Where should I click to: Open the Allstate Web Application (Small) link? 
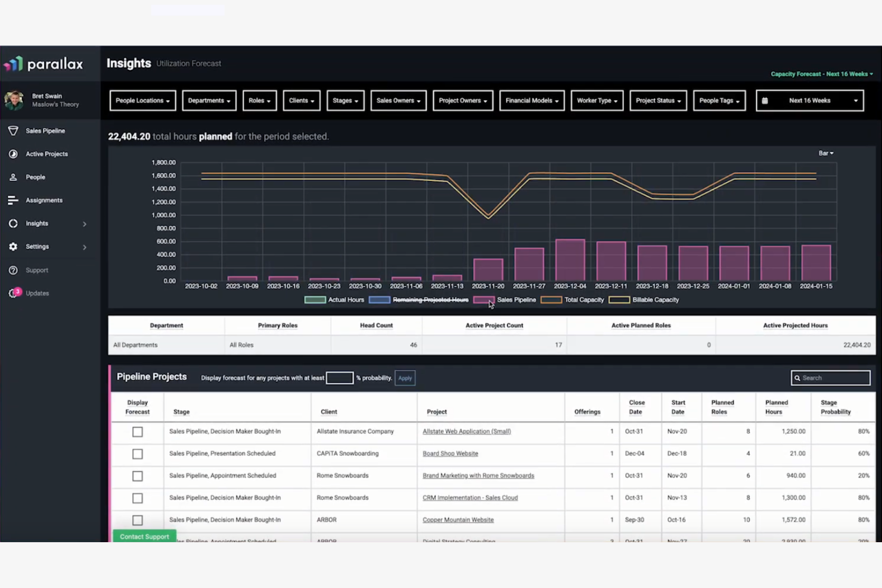tap(467, 431)
